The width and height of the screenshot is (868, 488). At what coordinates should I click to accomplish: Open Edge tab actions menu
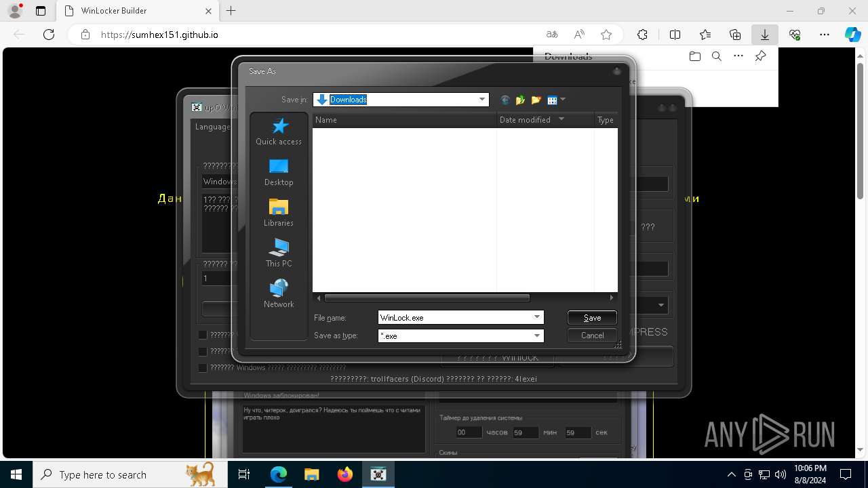tap(41, 11)
